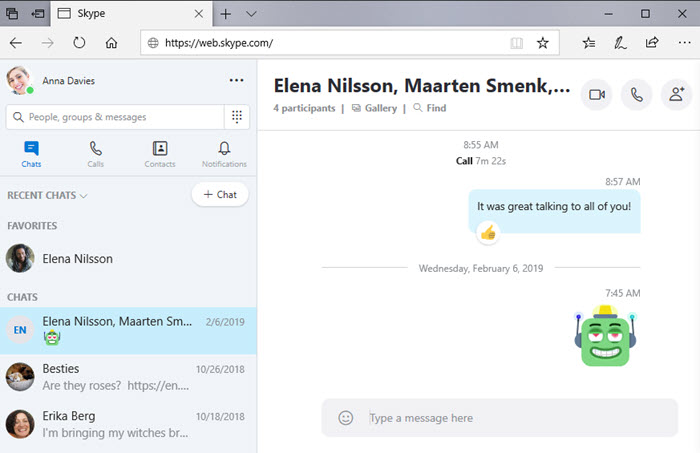The image size is (700, 453).
Task: Open the three-dot more options menu
Action: coord(236,81)
